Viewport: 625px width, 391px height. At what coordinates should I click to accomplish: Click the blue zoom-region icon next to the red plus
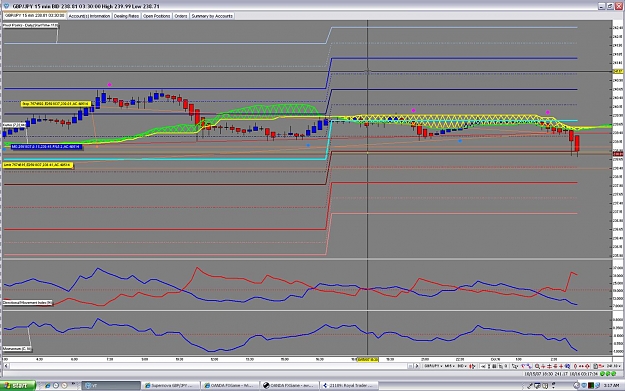click(x=568, y=366)
